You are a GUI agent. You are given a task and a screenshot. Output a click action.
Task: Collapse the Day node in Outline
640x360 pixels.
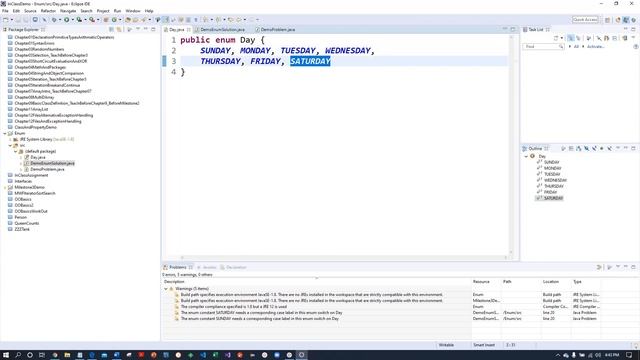(x=526, y=156)
